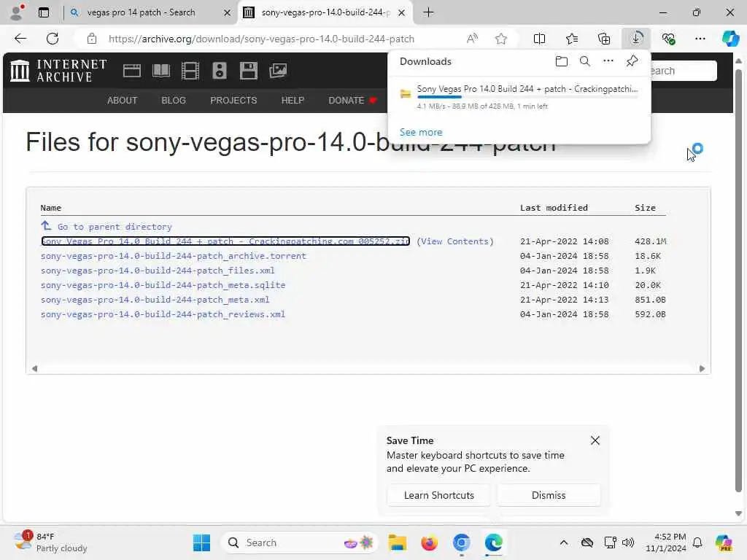Image resolution: width=747 pixels, height=560 pixels.
Task: Click the download progress bar
Action: (527, 98)
